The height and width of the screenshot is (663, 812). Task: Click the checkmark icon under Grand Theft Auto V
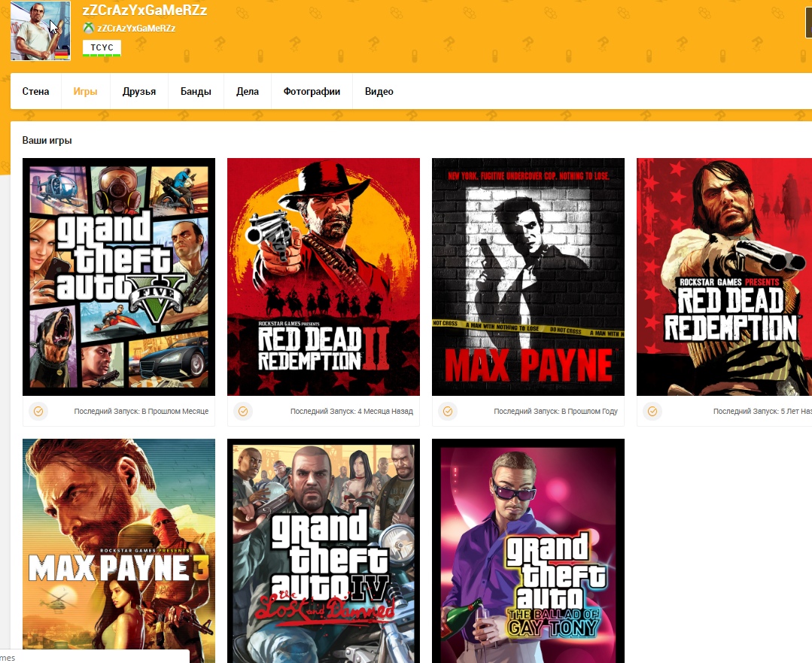[38, 411]
